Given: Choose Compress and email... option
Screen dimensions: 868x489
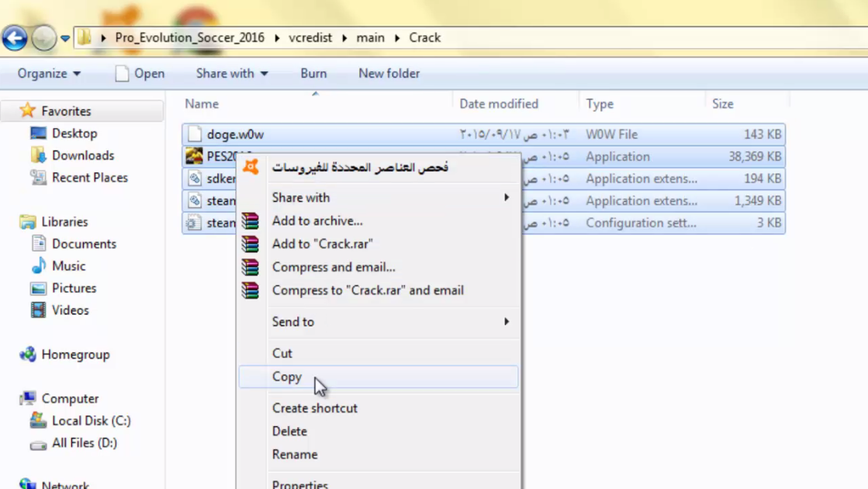Looking at the screenshot, I should pos(379,268).
